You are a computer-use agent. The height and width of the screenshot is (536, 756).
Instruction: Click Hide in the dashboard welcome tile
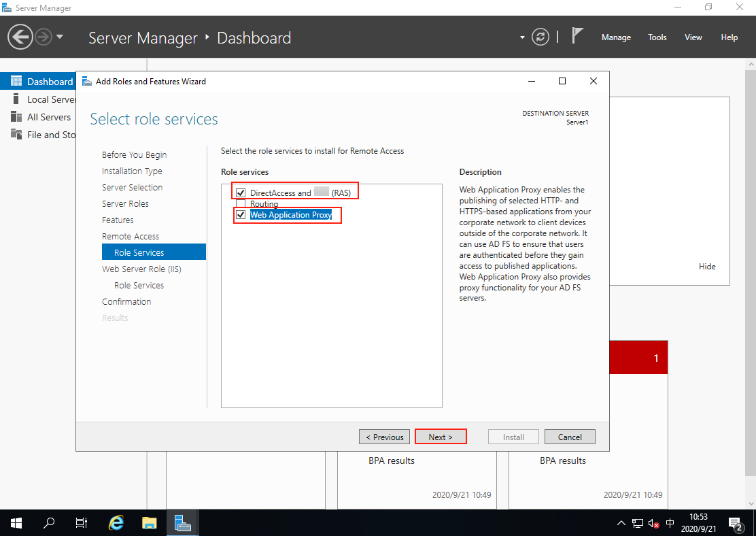click(707, 267)
